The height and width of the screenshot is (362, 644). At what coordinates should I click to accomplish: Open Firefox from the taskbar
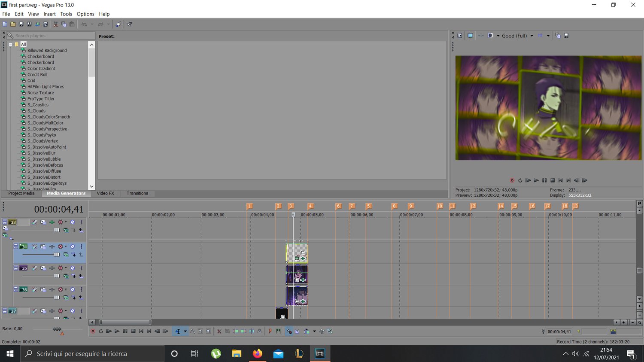(257, 353)
